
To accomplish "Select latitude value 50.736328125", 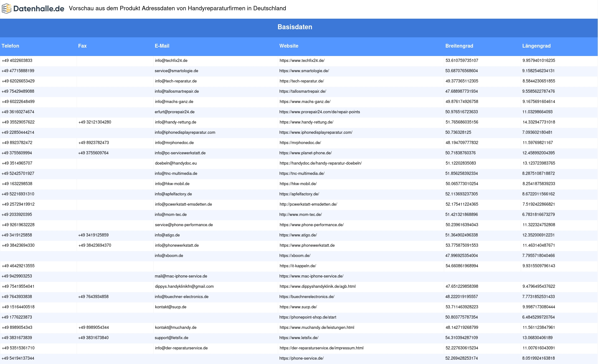I will coord(458,133).
